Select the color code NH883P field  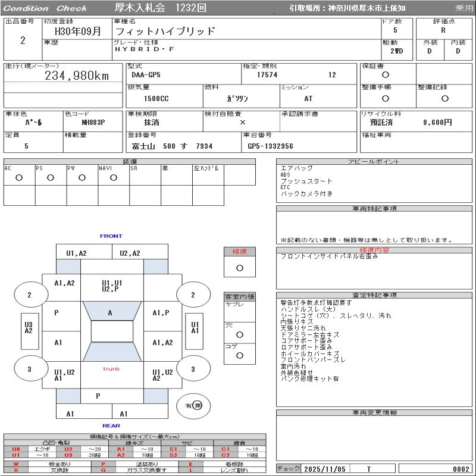tap(93, 122)
